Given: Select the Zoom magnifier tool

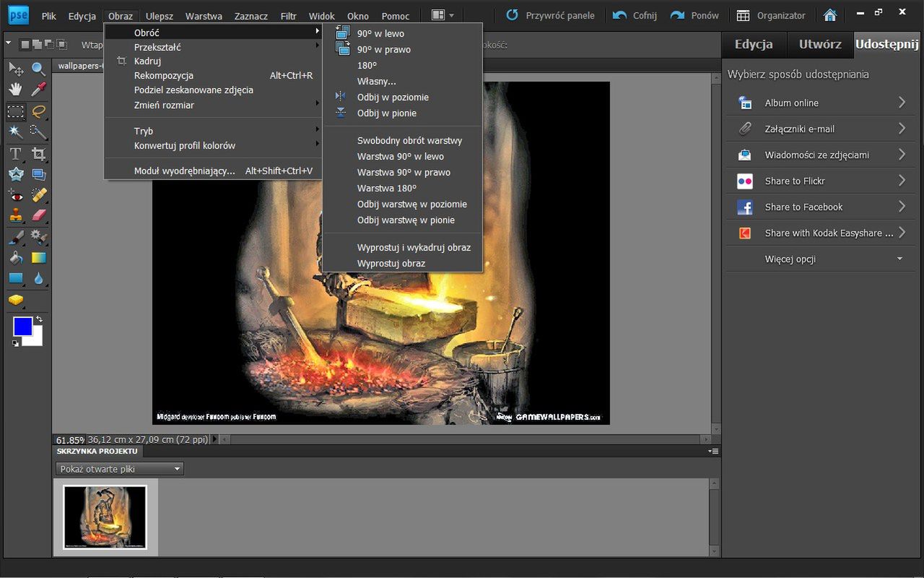Looking at the screenshot, I should 38,69.
